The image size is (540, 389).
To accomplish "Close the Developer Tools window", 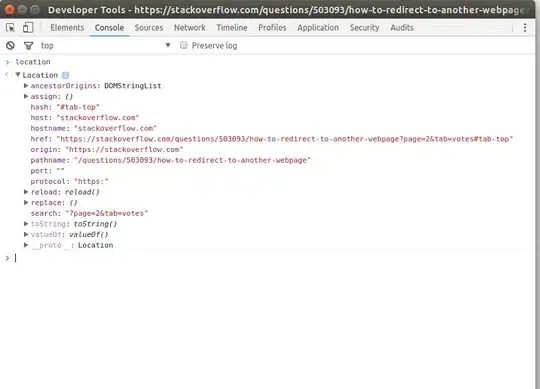I will [x=10, y=10].
